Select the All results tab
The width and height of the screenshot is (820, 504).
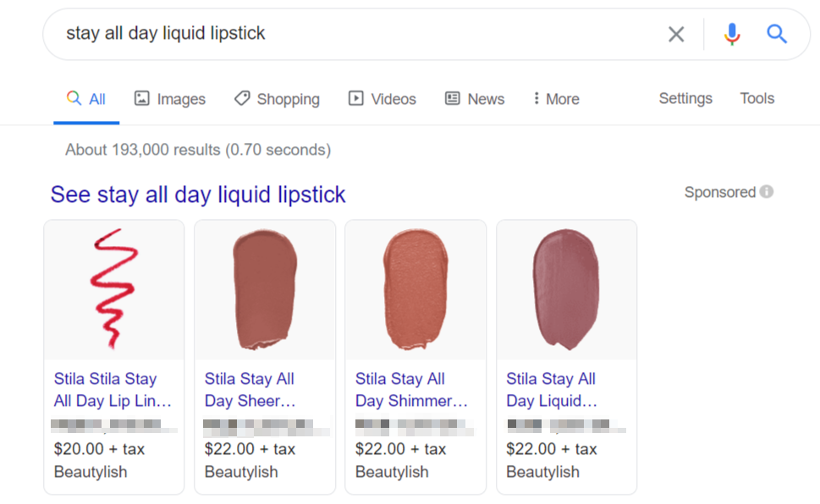(86, 99)
